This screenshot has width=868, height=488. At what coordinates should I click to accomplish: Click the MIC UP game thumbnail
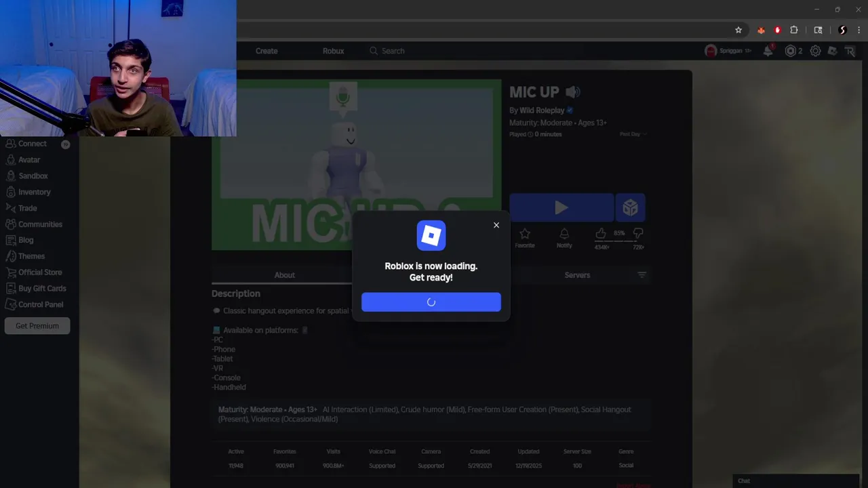[356, 165]
